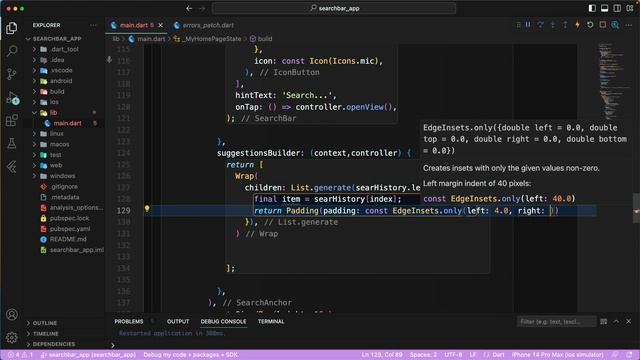Open pubspec.yaml in the file tree
Screen dimensions: 640x360
pos(70,229)
